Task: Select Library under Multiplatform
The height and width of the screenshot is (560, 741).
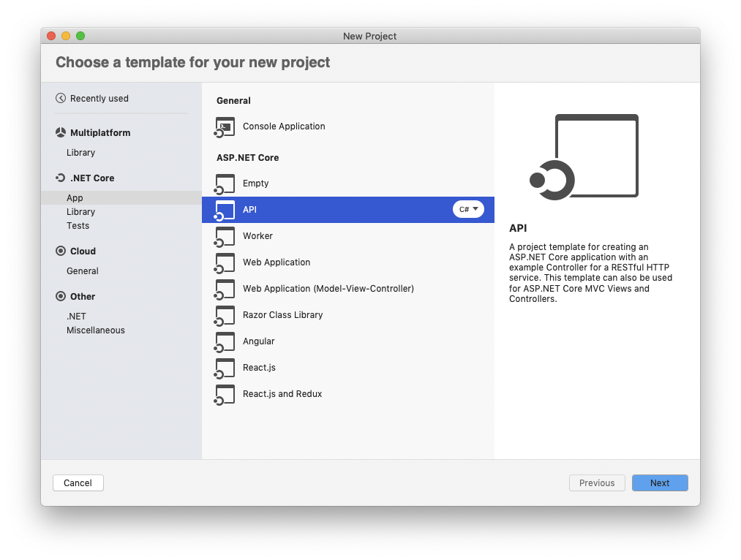Action: click(x=80, y=153)
